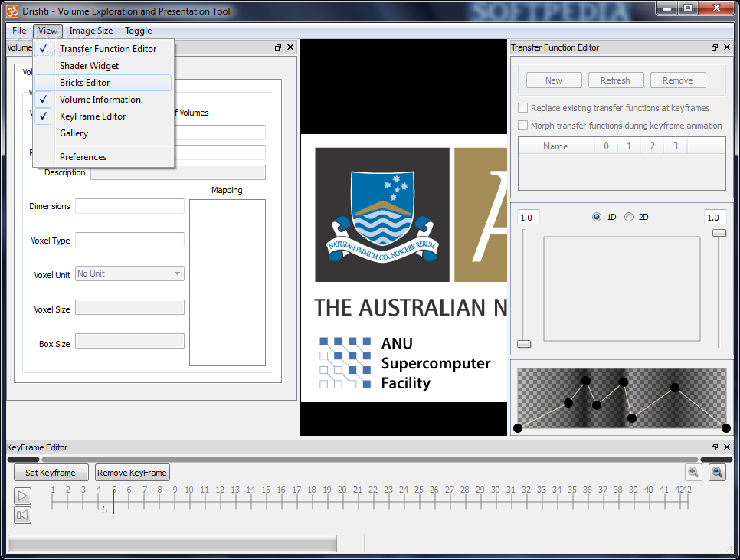740x560 pixels.
Task: Enable Morph transfer functions during keyframe animation
Action: (x=523, y=126)
